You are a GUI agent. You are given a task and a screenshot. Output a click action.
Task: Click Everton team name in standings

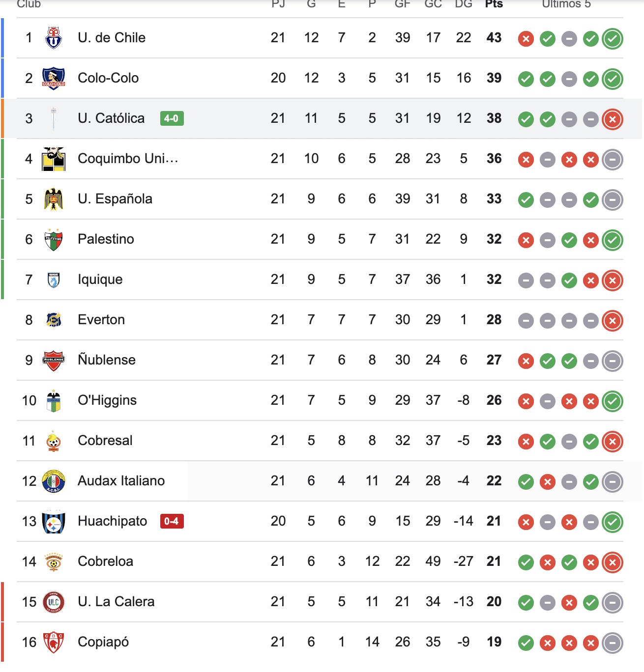tap(101, 320)
